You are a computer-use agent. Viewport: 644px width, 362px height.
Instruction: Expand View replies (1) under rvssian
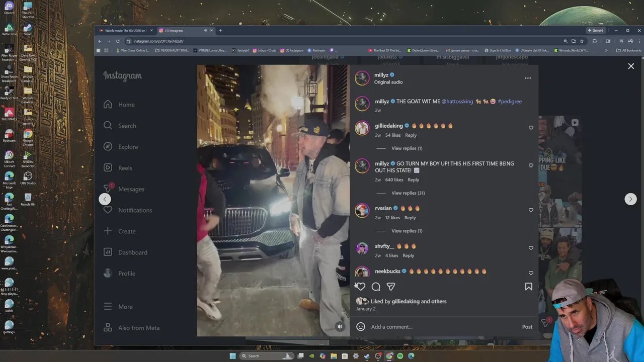(407, 231)
